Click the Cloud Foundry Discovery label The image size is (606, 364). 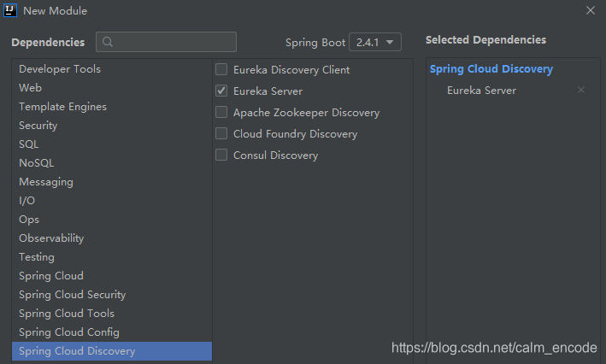point(295,134)
